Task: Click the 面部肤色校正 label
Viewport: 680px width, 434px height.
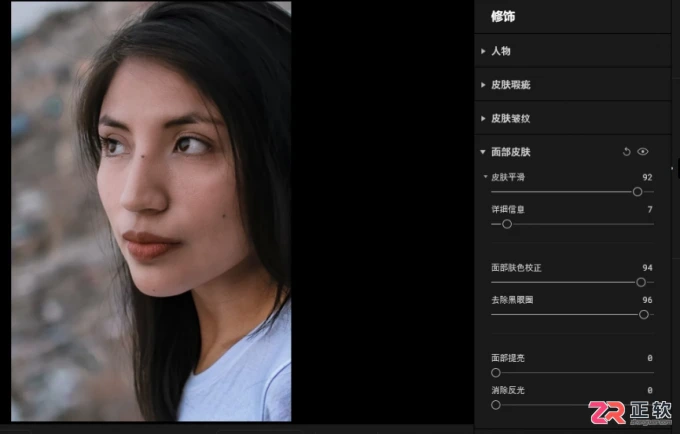Action: pyautogui.click(x=516, y=268)
